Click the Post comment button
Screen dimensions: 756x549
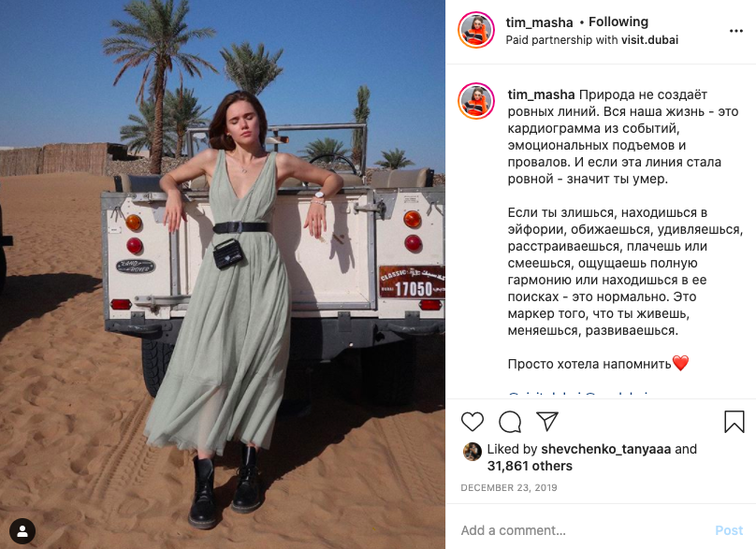(x=729, y=530)
